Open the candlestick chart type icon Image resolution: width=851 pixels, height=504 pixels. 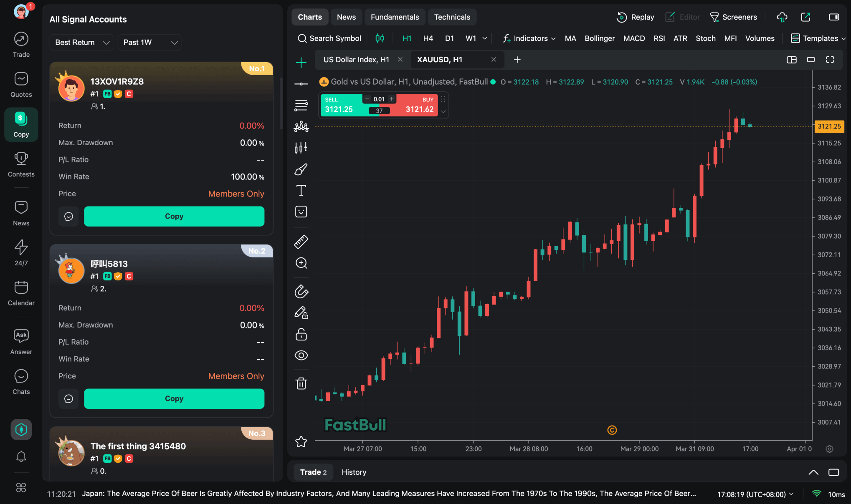(380, 38)
